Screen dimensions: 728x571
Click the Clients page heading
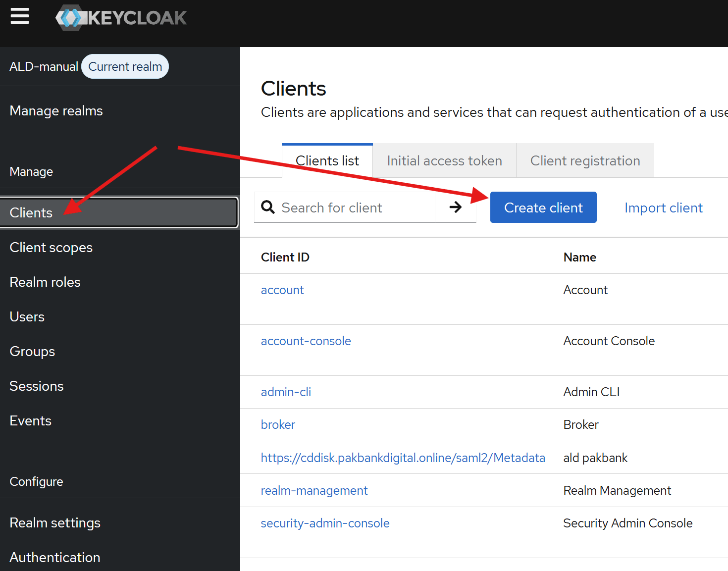293,89
